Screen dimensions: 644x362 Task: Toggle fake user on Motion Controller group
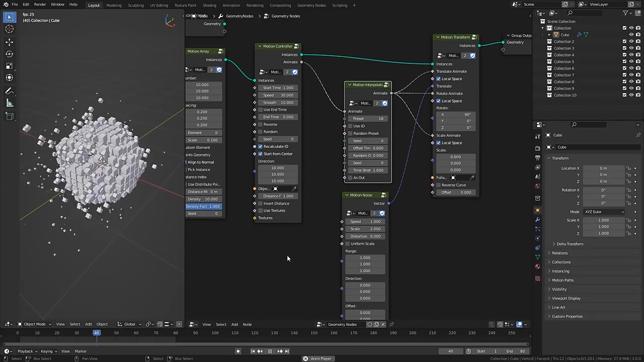point(295,72)
